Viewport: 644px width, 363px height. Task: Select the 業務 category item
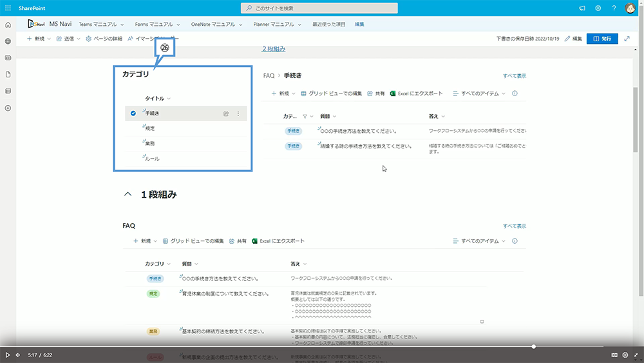click(x=150, y=144)
